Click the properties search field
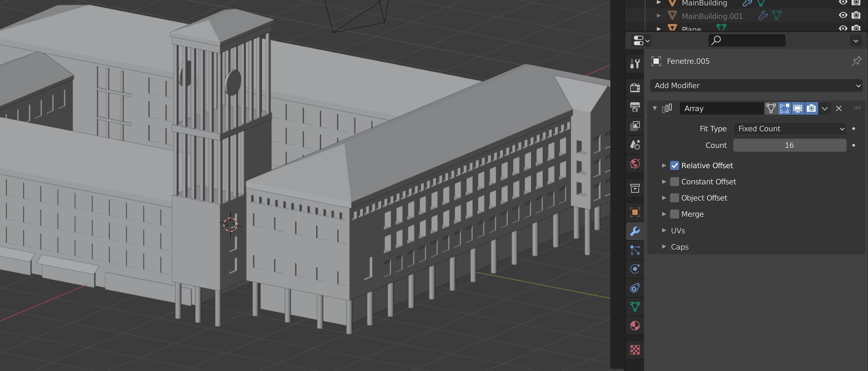The width and height of the screenshot is (868, 371). [747, 40]
